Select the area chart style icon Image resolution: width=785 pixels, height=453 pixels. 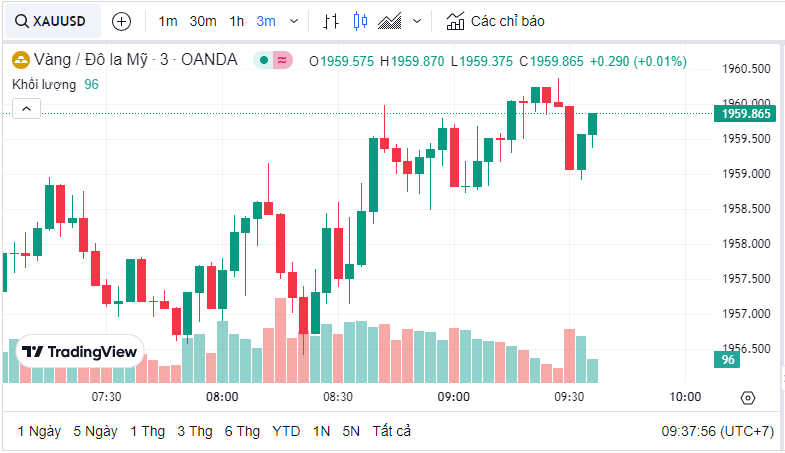click(391, 21)
